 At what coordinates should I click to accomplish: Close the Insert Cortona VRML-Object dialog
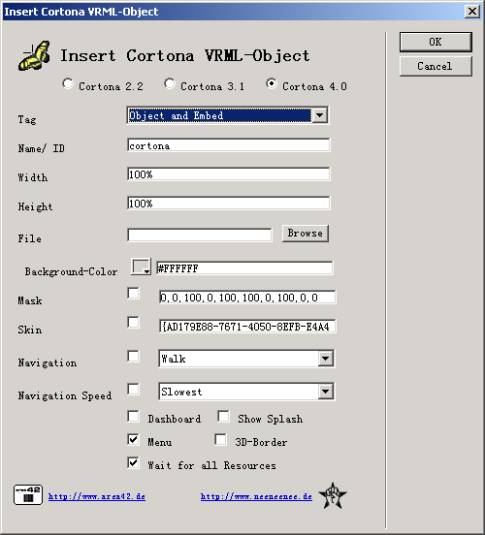(472, 12)
